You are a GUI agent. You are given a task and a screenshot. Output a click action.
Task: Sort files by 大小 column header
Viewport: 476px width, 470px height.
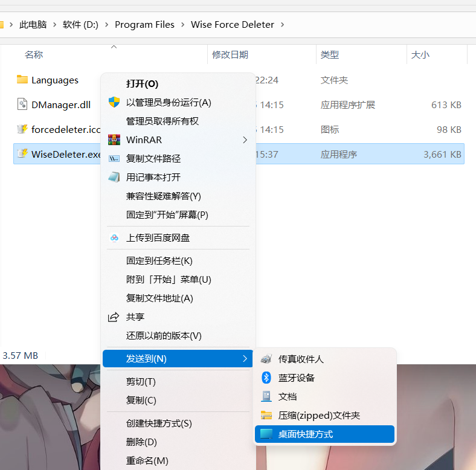(420, 54)
